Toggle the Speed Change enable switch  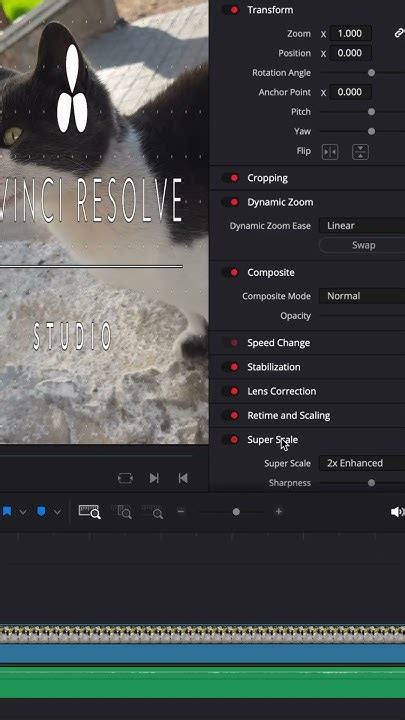(231, 343)
